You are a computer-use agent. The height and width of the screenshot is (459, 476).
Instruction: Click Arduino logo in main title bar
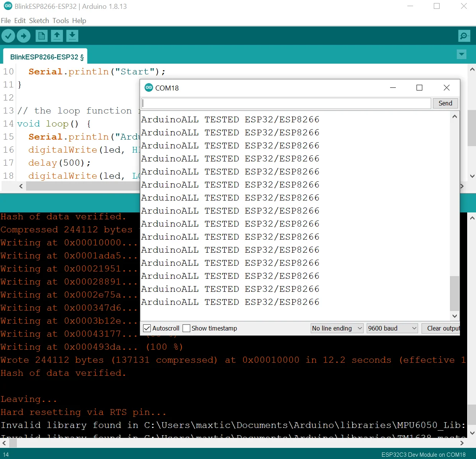pos(8,6)
